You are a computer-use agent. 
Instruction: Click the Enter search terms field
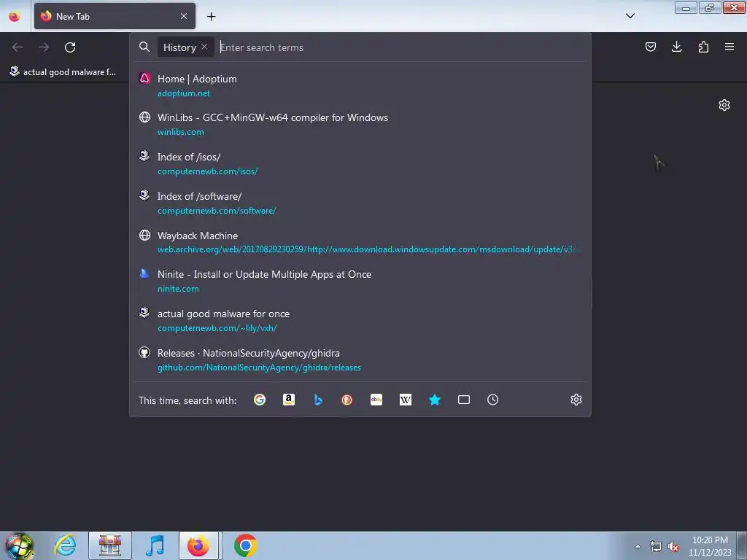click(400, 47)
